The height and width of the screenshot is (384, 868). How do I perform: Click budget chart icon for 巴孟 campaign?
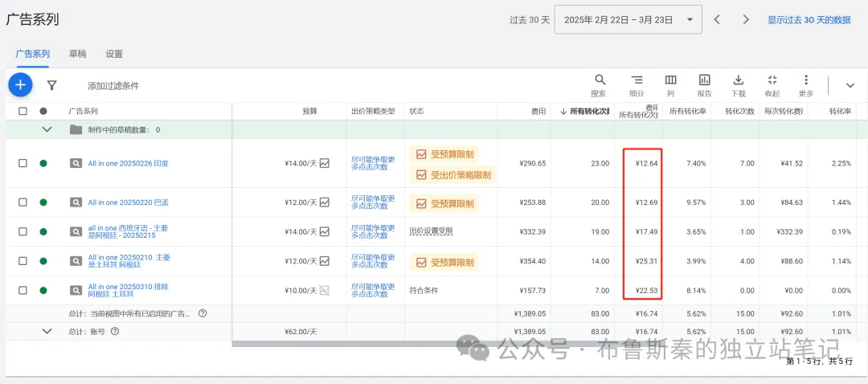tap(325, 202)
